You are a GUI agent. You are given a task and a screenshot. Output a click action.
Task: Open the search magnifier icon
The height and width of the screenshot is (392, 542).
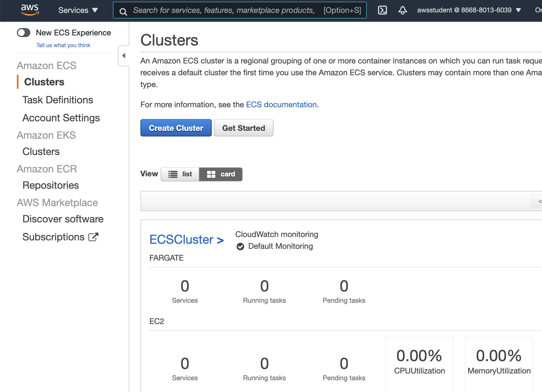124,11
